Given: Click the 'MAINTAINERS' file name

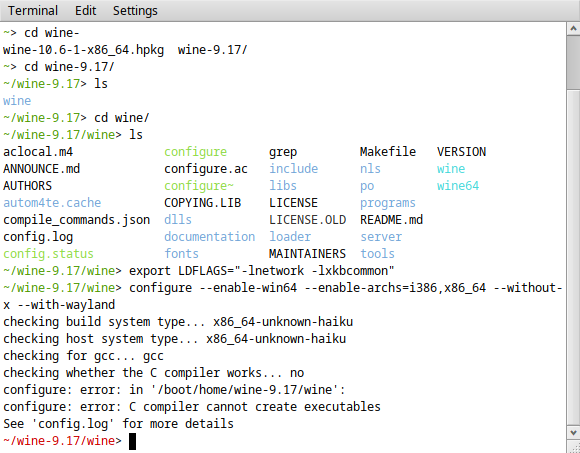Looking at the screenshot, I should click(307, 254).
